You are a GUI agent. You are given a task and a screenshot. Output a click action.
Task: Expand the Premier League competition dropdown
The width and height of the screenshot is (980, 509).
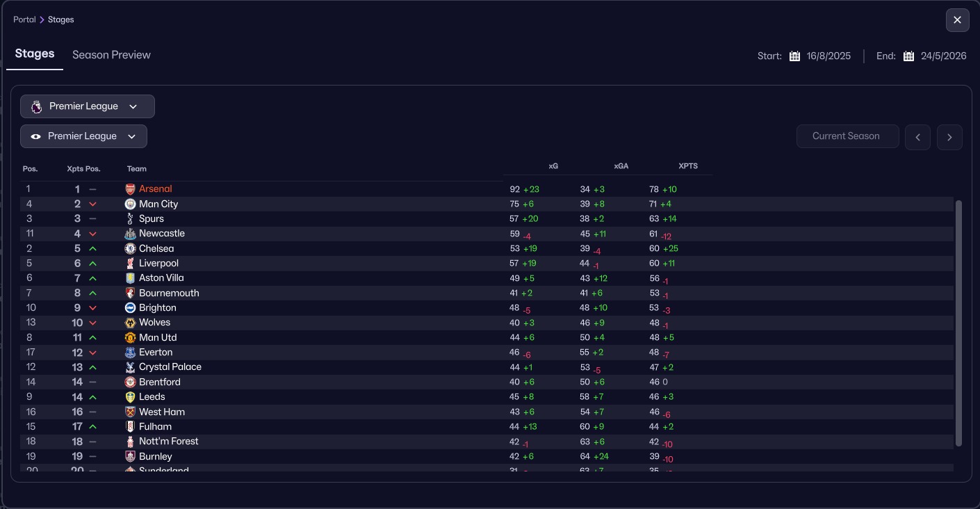pyautogui.click(x=87, y=106)
